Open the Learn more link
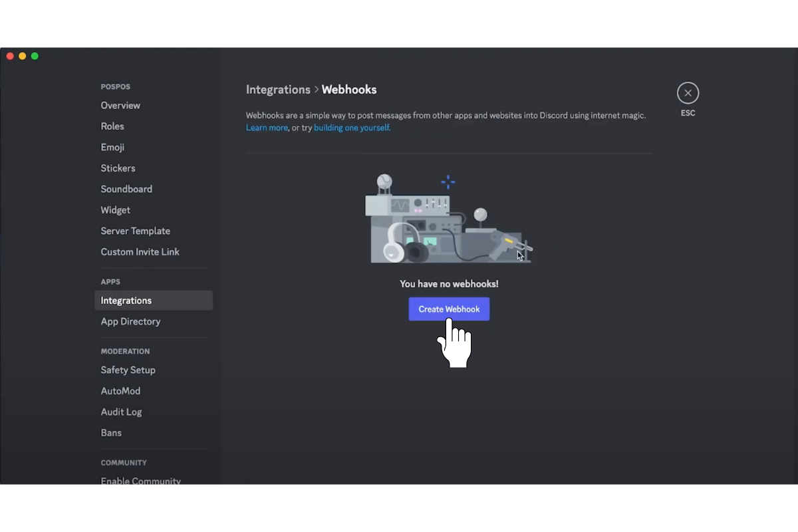This screenshot has width=798, height=532. (x=267, y=128)
